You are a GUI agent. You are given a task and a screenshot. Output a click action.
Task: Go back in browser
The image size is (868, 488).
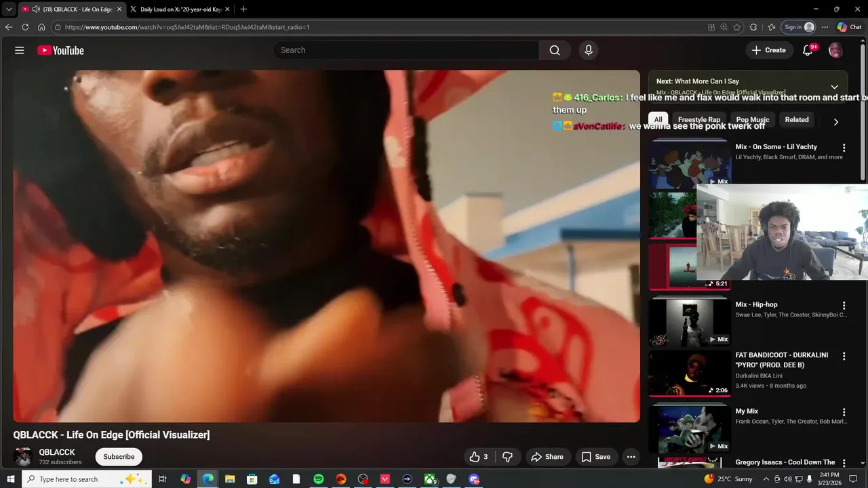coord(9,27)
